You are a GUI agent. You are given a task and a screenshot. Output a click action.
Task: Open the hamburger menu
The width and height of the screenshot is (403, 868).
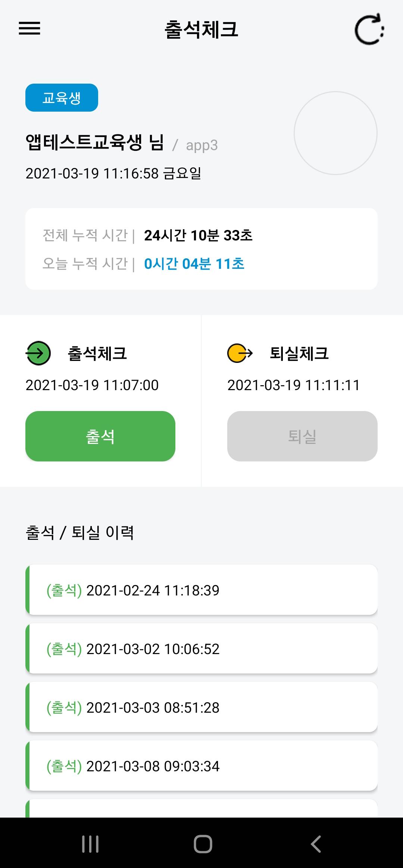click(29, 28)
